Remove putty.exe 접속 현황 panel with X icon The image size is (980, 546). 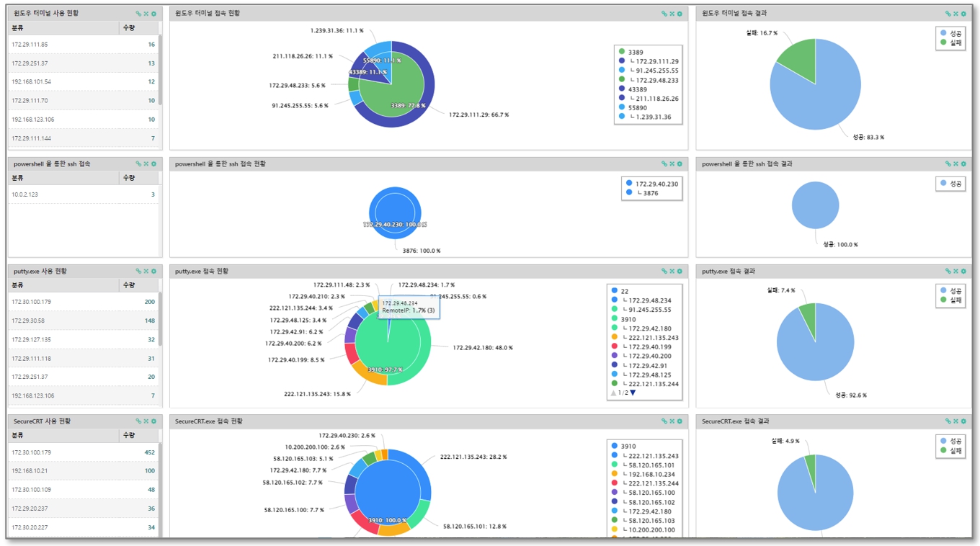click(x=672, y=272)
